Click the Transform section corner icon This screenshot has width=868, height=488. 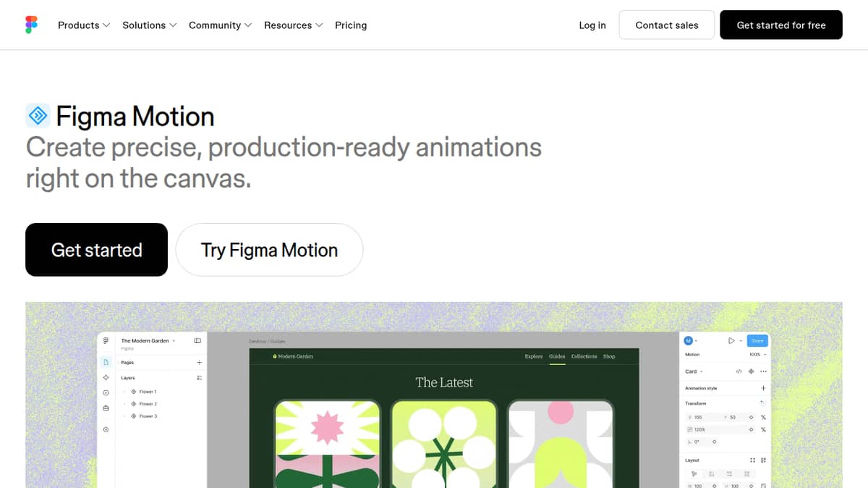[762, 403]
